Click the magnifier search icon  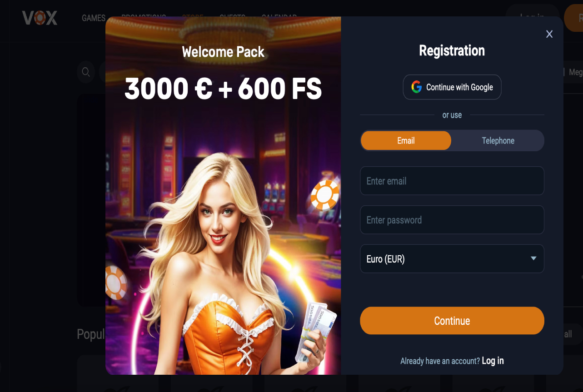85,72
